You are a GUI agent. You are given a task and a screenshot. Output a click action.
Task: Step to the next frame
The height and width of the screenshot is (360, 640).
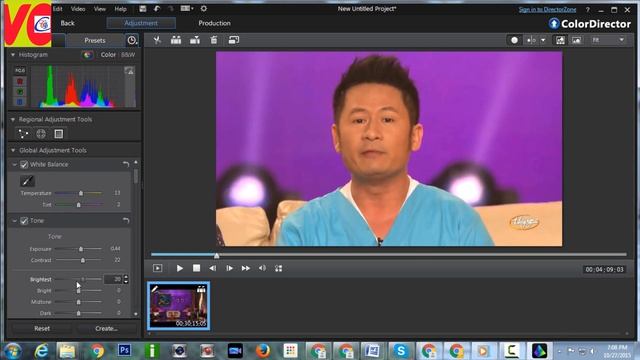pos(229,268)
